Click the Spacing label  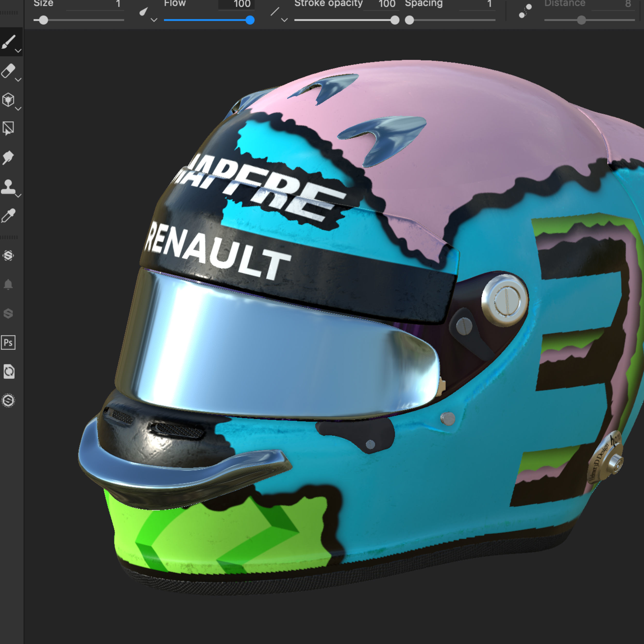click(424, 3)
